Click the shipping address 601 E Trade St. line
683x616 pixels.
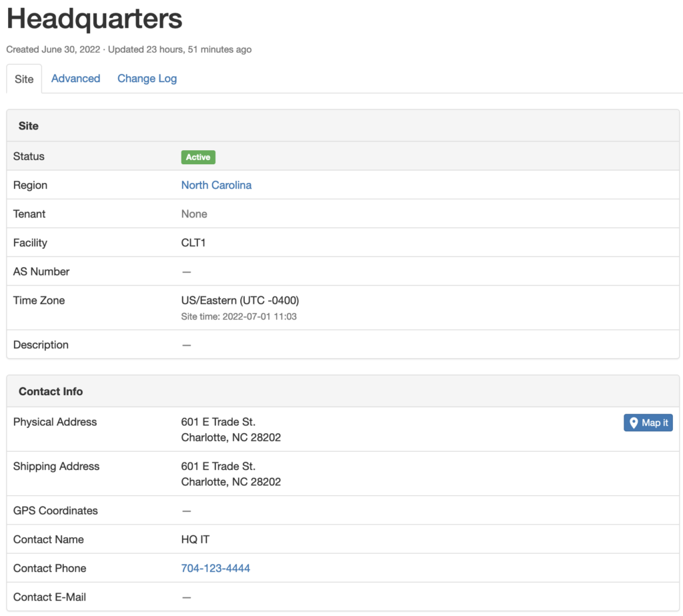pyautogui.click(x=218, y=466)
